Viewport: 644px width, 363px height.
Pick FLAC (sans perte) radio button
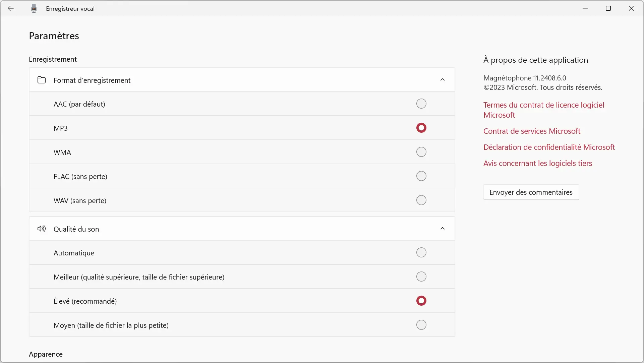421,176
